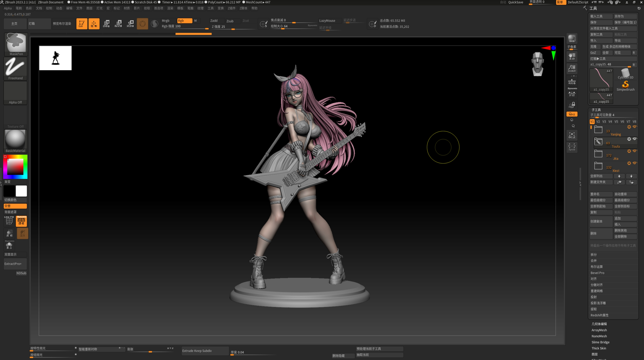Image resolution: width=644 pixels, height=360 pixels.
Task: Open settings gear for Yanjing folder
Action: (629, 127)
